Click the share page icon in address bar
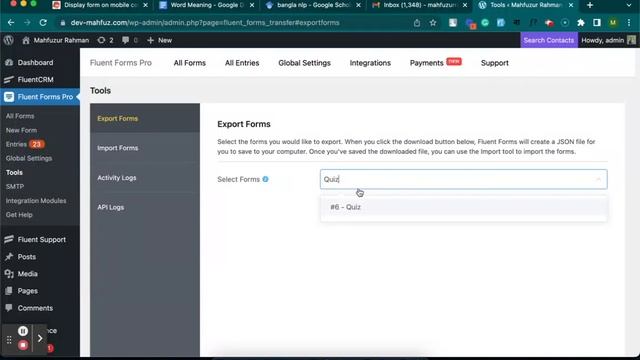Image resolution: width=640 pixels, height=360 pixels. (x=417, y=23)
